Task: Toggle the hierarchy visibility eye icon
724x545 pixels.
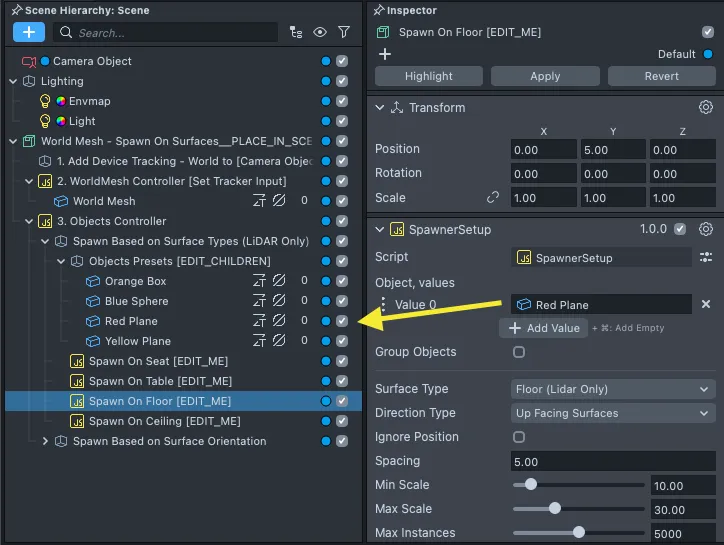Action: tap(320, 32)
